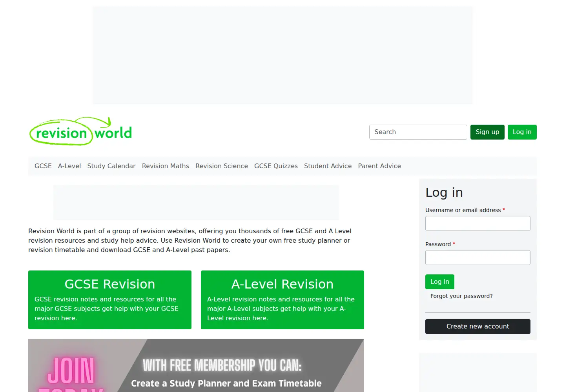Focus the Search input field
Image resolution: width=565 pixels, height=392 pixels.
click(x=418, y=132)
